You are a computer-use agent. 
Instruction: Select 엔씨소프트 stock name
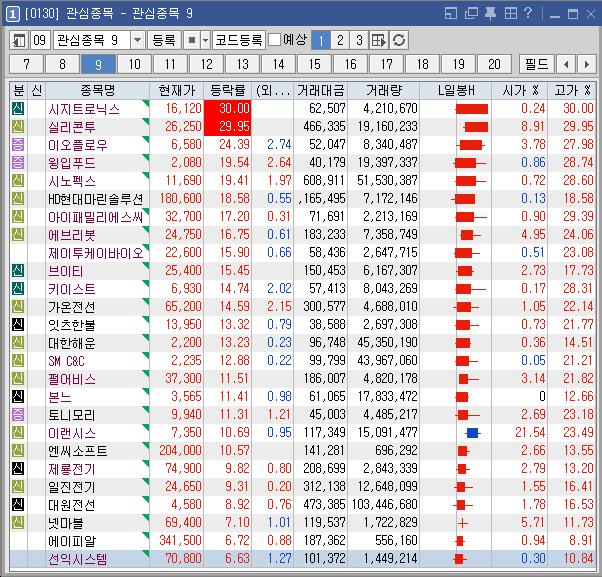(78, 451)
